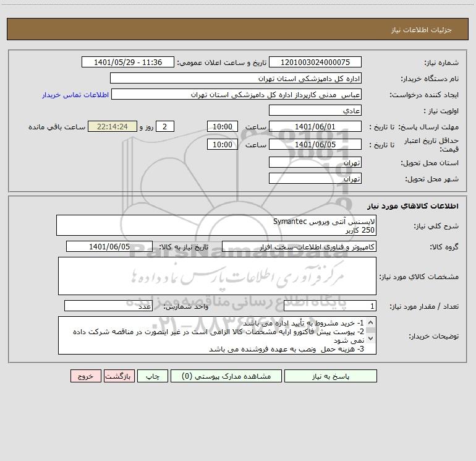Click the بازگشت back button
476x461 pixels.
click(x=119, y=376)
